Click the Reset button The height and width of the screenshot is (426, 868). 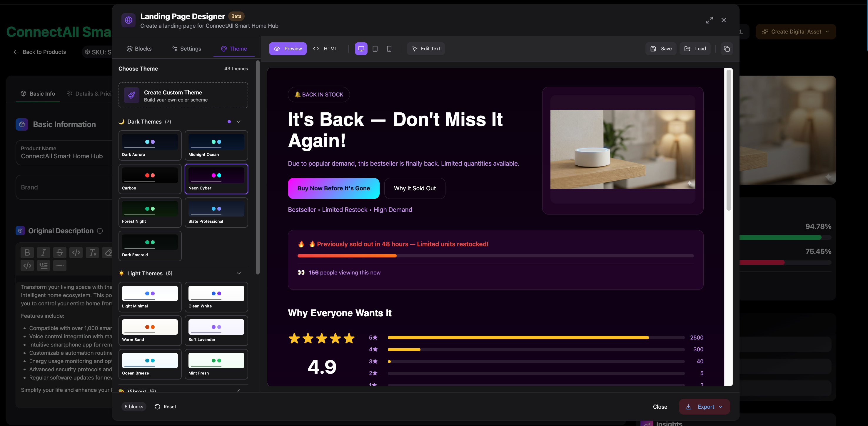pyautogui.click(x=165, y=407)
